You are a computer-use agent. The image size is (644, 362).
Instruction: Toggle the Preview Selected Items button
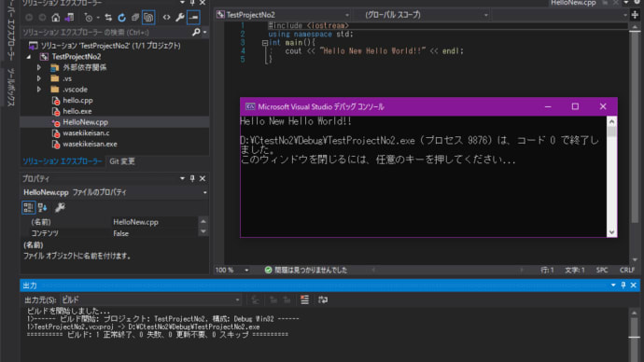pyautogui.click(x=193, y=18)
